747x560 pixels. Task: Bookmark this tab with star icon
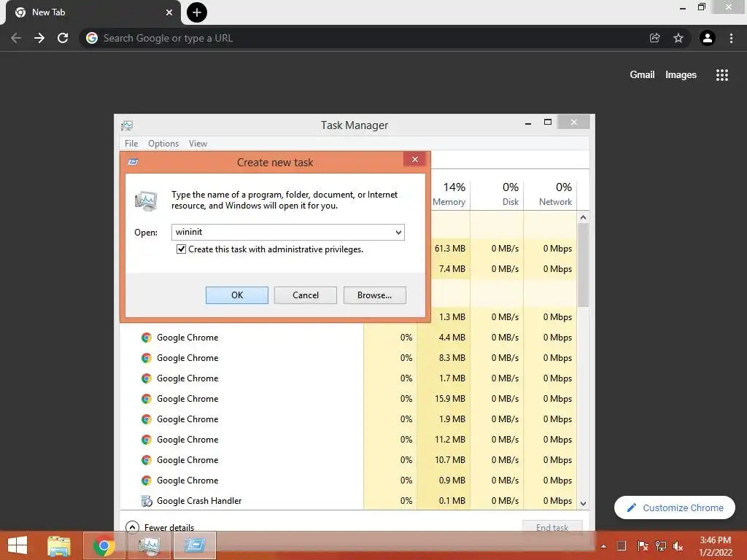pos(678,38)
